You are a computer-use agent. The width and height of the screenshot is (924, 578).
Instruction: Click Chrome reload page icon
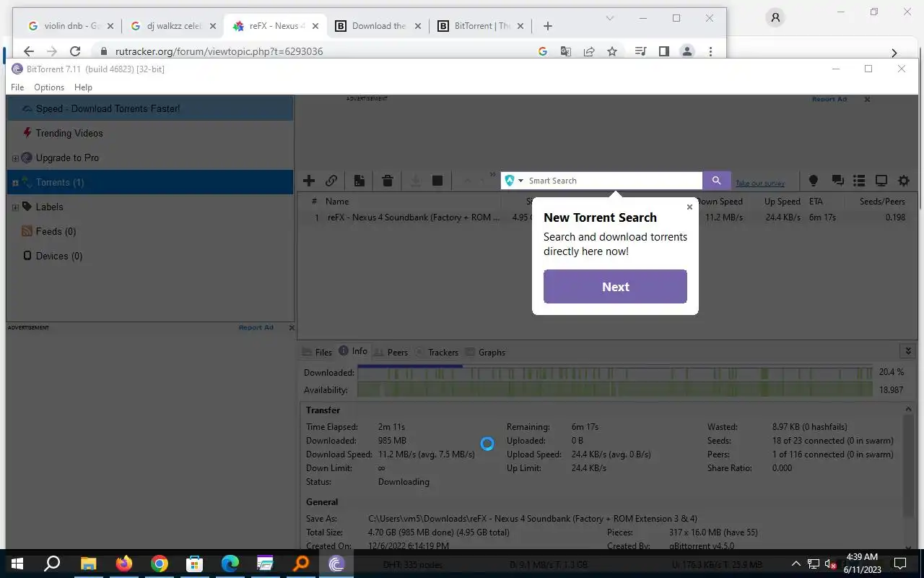75,51
